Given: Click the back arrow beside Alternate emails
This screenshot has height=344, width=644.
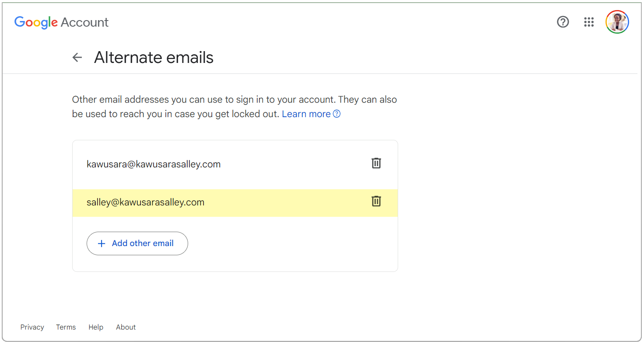Looking at the screenshot, I should pos(77,57).
